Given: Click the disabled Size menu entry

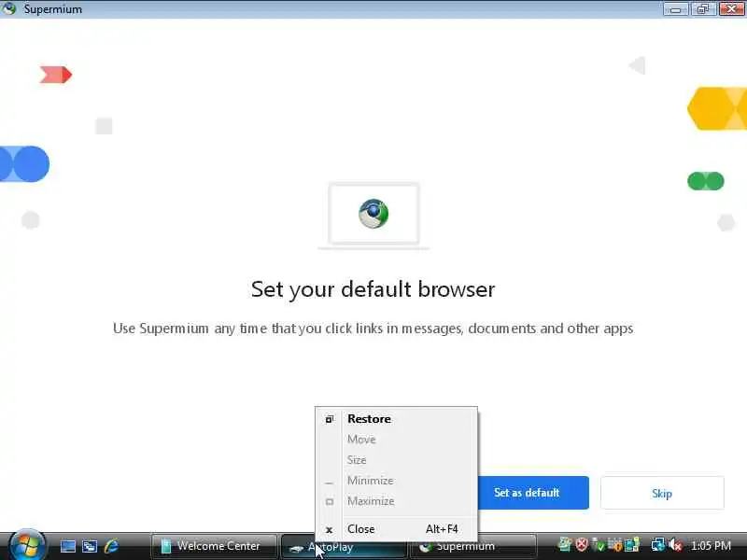Looking at the screenshot, I should coord(396,460).
